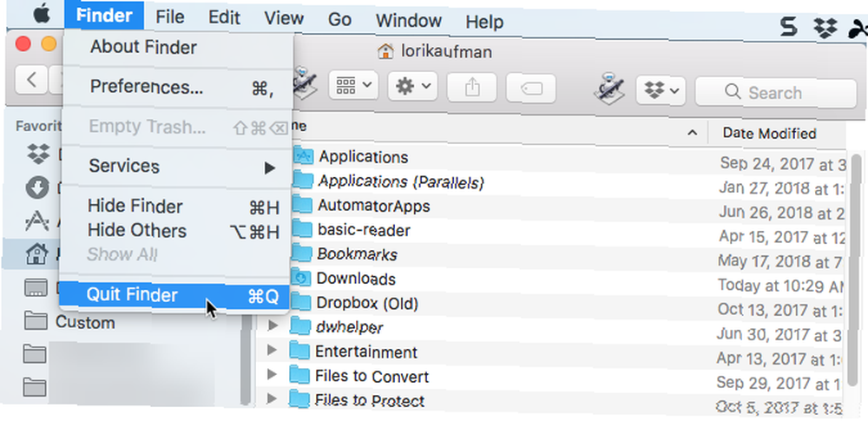
Task: Select Home house icon in sidebar
Action: click(x=36, y=254)
